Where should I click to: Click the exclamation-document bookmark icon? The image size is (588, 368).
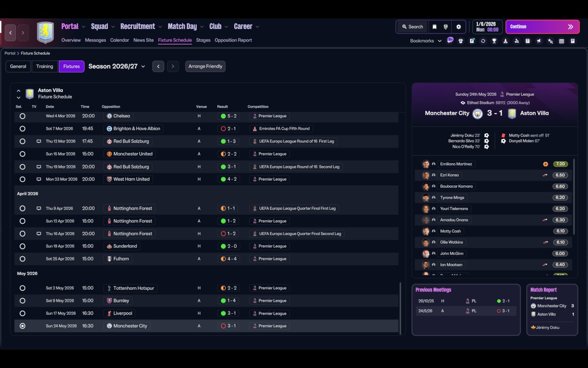pyautogui.click(x=472, y=41)
